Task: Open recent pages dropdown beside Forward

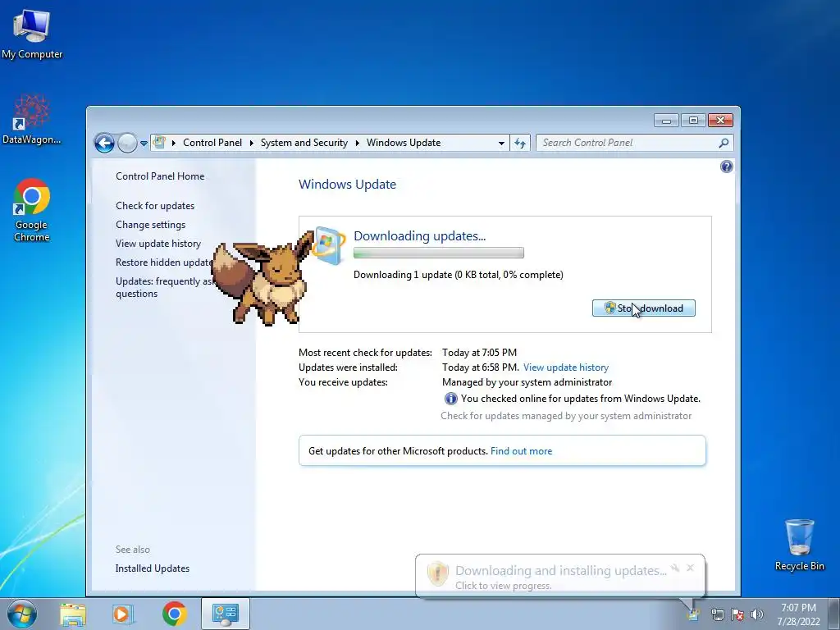Action: point(144,144)
